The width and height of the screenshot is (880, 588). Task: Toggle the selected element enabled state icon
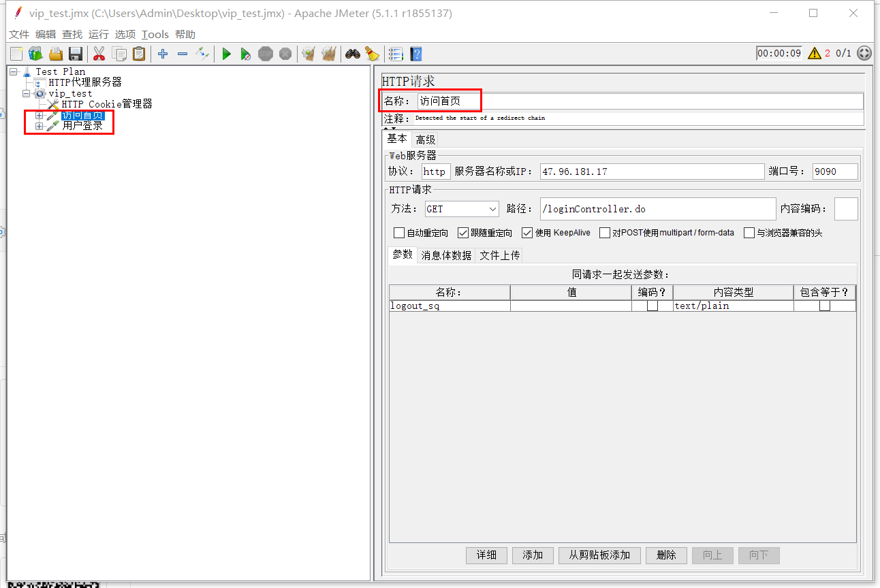(202, 54)
